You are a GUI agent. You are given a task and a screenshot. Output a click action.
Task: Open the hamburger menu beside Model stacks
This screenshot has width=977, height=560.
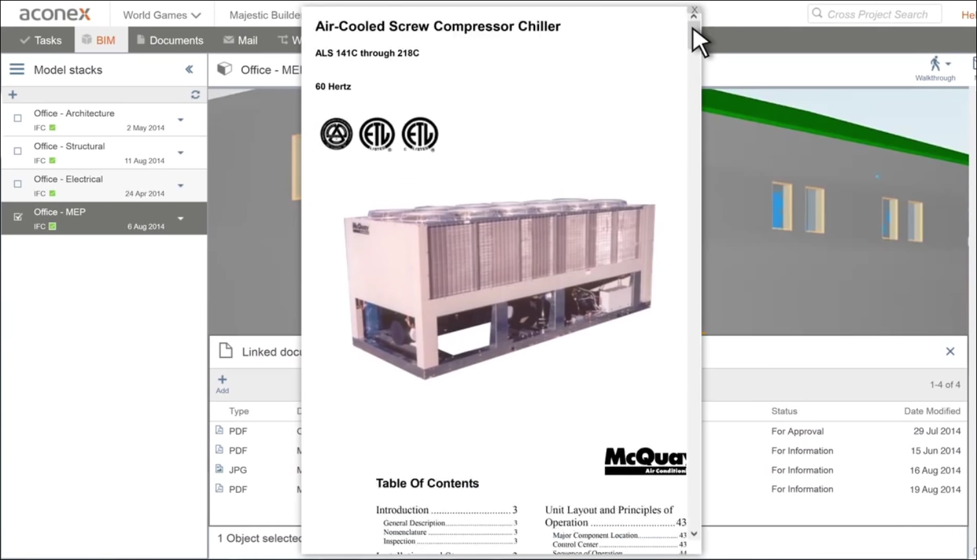click(17, 69)
